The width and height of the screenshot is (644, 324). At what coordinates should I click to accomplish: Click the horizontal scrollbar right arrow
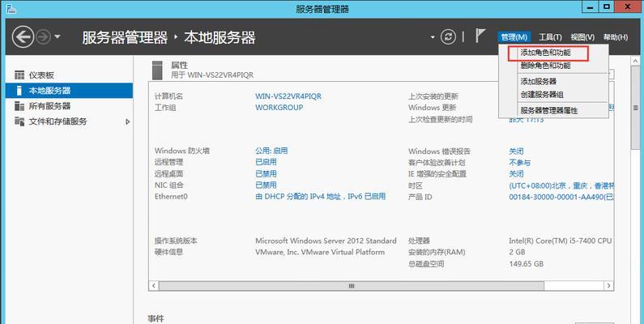[x=608, y=286]
